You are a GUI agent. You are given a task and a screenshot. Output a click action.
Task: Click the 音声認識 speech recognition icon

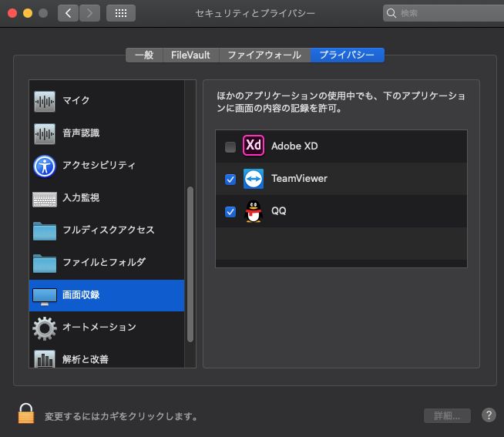click(45, 134)
